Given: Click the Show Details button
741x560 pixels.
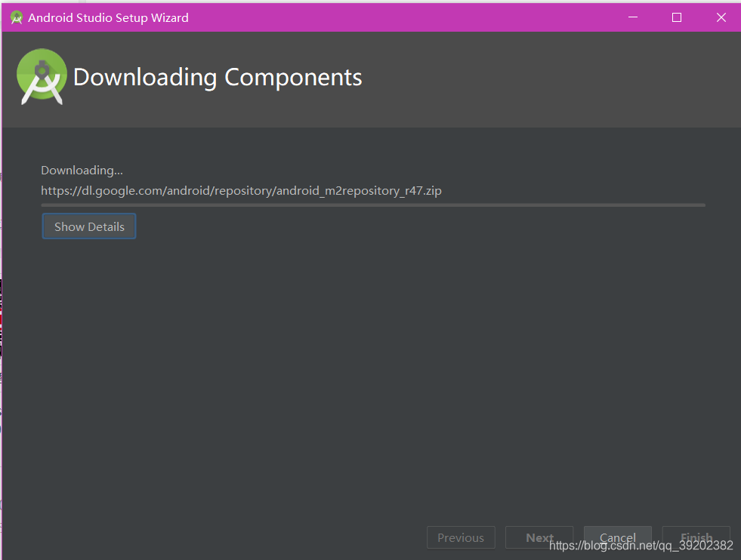Looking at the screenshot, I should (89, 226).
